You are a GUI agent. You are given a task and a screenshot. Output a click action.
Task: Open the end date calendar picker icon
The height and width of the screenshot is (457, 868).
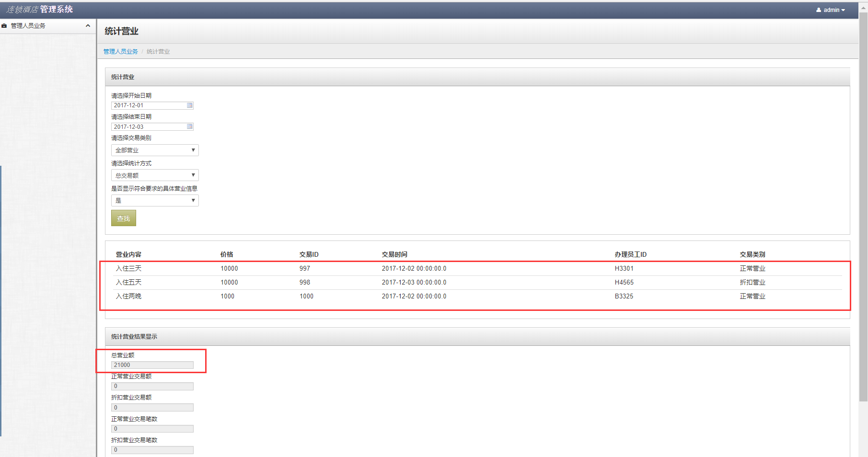point(190,126)
